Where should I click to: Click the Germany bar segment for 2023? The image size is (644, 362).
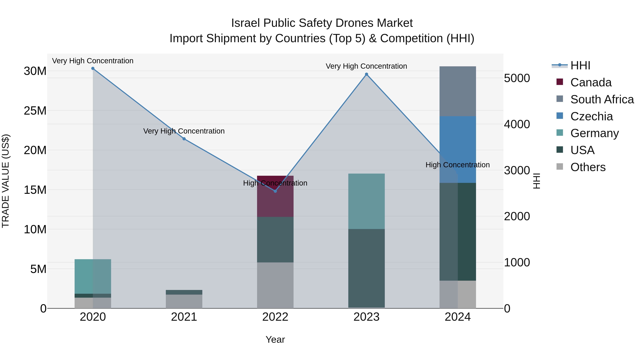pos(367,201)
